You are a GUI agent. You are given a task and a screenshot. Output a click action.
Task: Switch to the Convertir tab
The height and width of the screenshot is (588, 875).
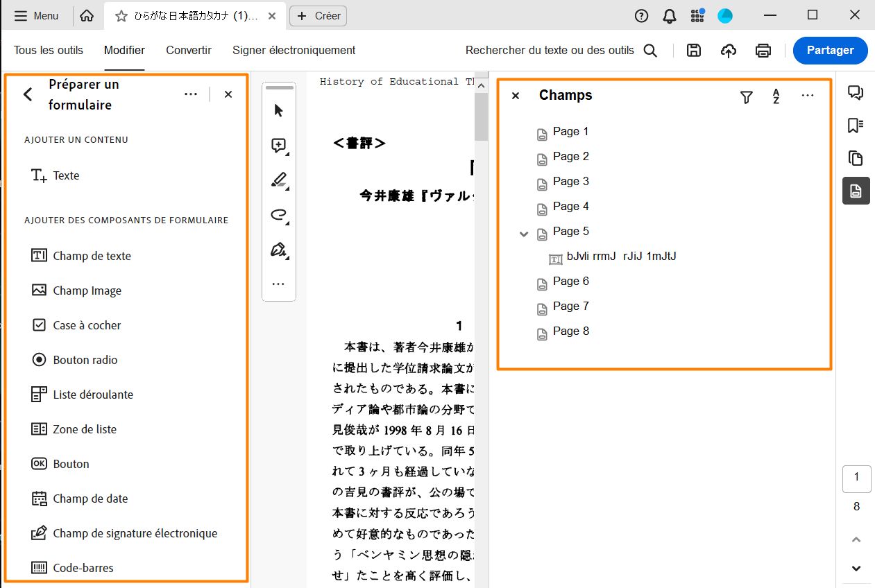coord(188,50)
